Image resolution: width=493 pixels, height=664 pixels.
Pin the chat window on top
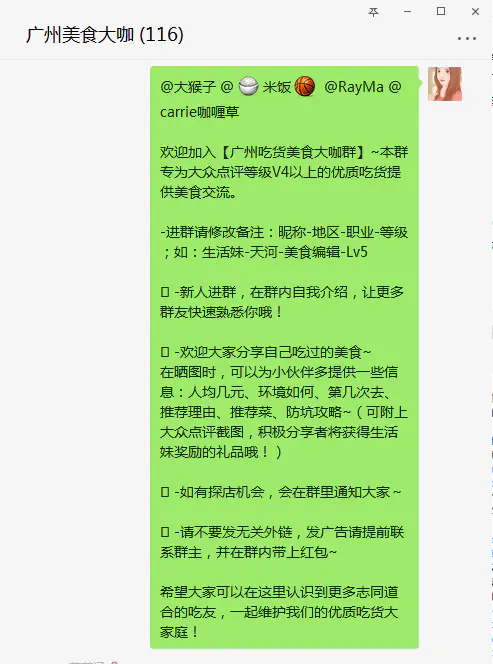pos(373,12)
